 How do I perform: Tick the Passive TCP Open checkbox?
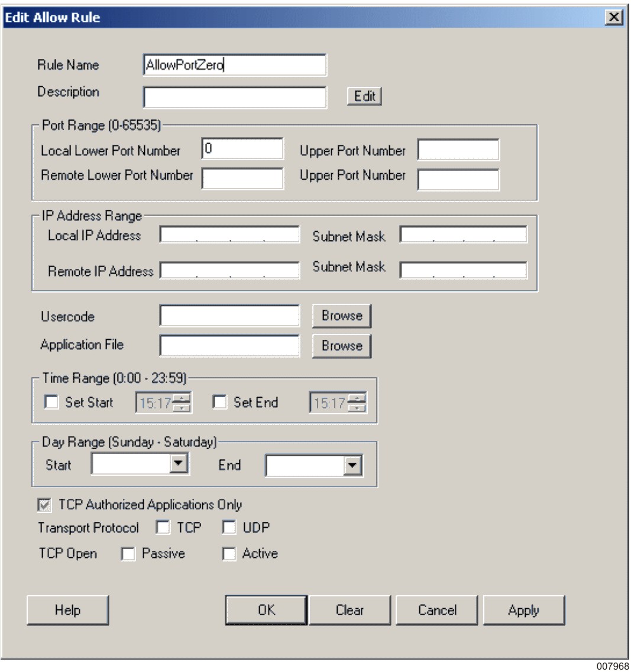pos(128,554)
